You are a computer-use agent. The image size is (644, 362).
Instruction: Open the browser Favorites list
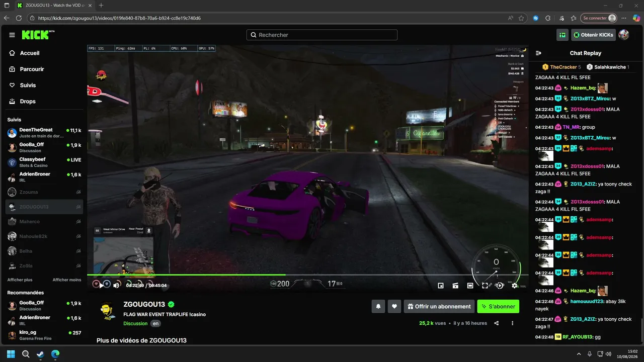tap(574, 18)
